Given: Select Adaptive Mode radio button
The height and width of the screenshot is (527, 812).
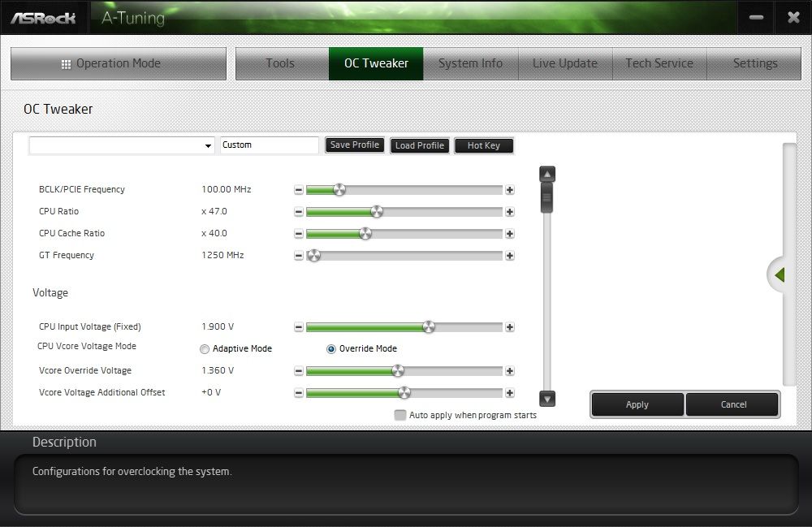Looking at the screenshot, I should pyautogui.click(x=205, y=349).
